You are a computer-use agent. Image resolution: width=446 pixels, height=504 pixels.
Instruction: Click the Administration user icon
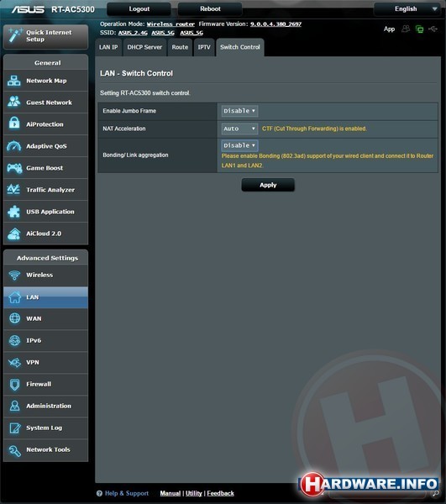pos(15,406)
